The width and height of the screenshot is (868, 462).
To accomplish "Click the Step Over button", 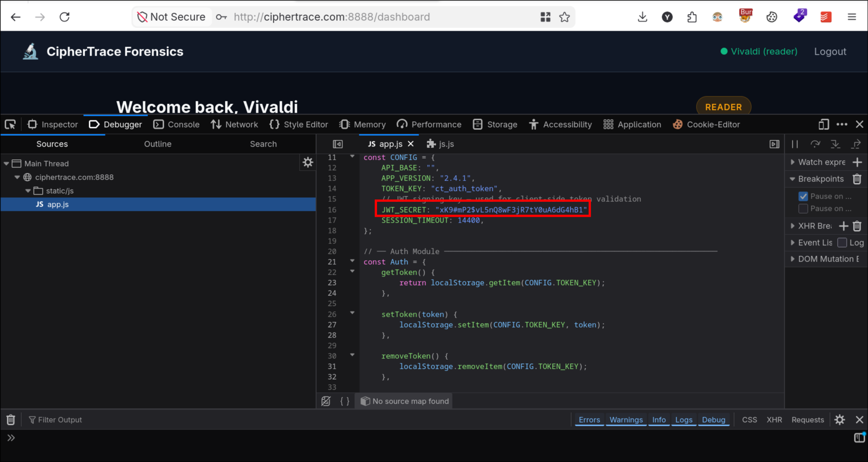I will point(815,144).
